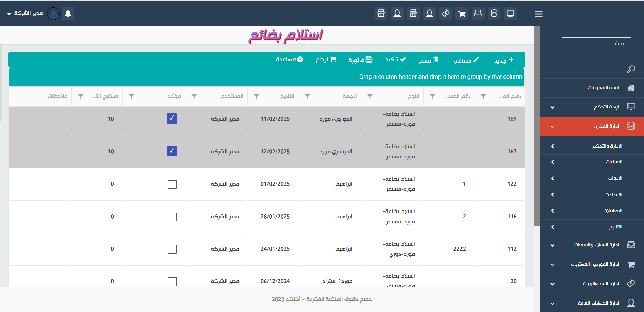This screenshot has width=644, height=312.
Task: Sort by ملاحظات column header
Action: 58,96
